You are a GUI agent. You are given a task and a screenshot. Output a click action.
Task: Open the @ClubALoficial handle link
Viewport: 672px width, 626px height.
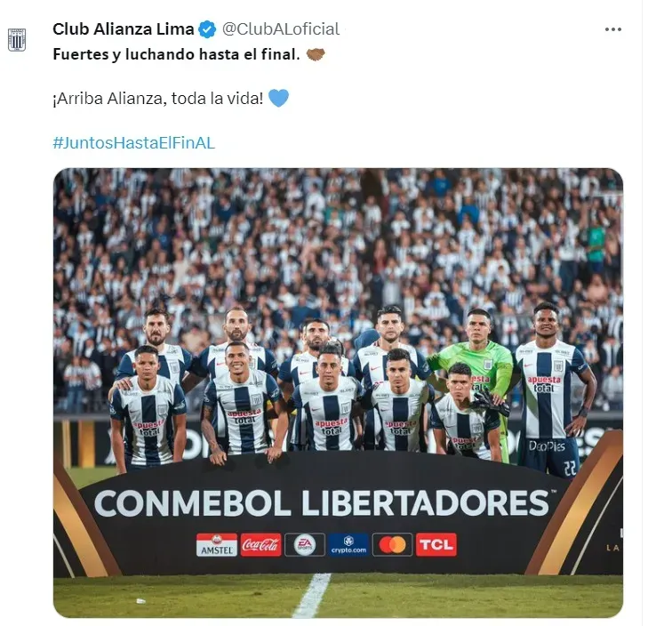pos(280,29)
